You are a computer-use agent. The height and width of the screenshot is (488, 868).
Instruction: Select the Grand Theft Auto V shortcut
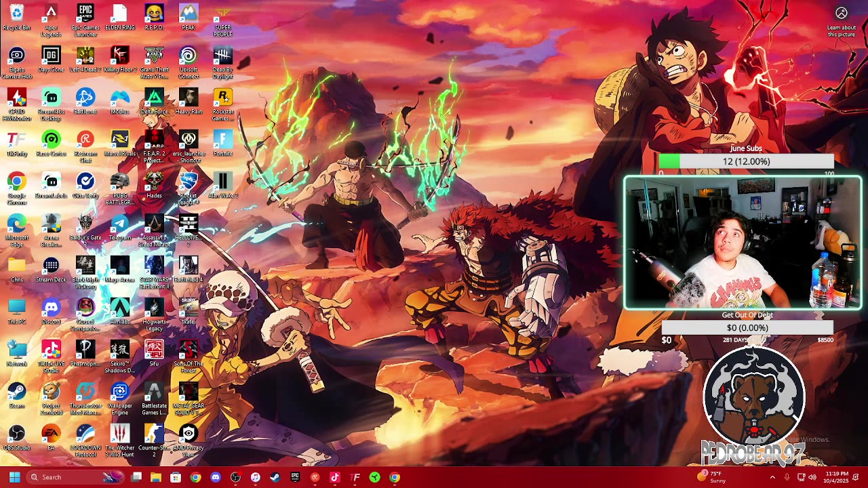point(155,62)
